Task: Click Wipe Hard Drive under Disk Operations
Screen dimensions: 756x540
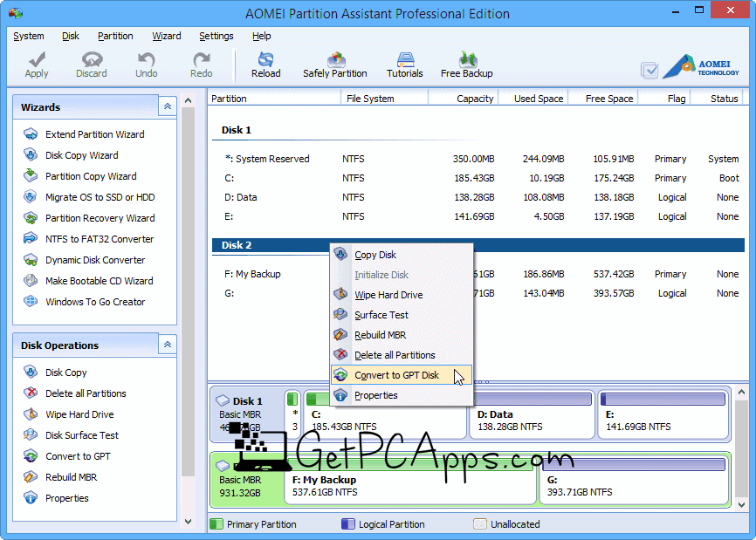Action: 78,414
